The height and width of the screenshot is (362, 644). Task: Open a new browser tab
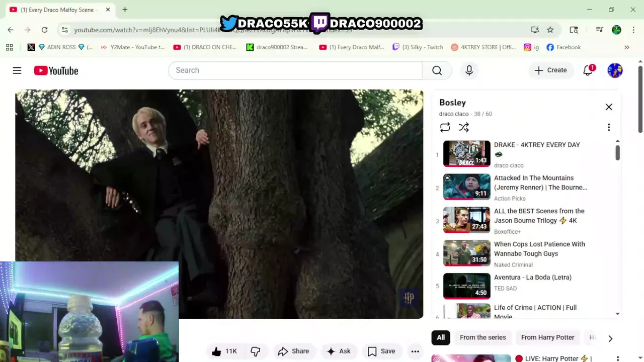(x=125, y=10)
